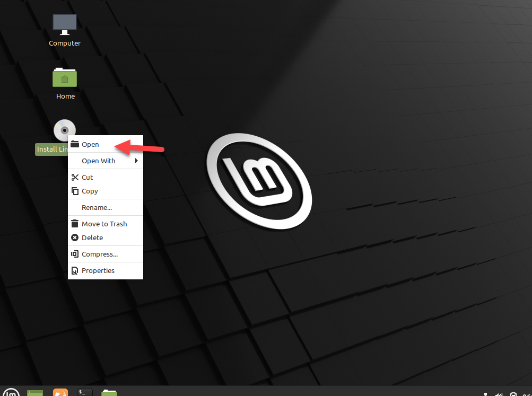The width and height of the screenshot is (532, 396).
Task: Open Properties from the context menu
Action: point(98,271)
